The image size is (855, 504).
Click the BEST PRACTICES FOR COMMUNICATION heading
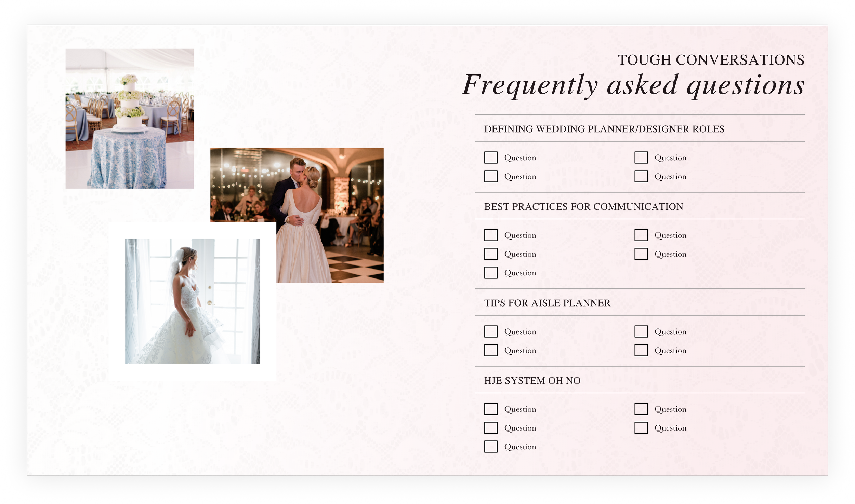[583, 207]
